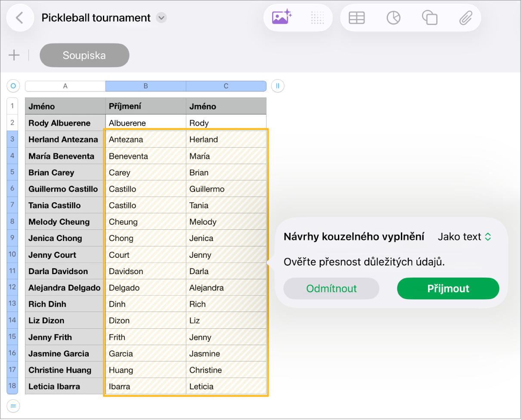Select row header 18
The width and height of the screenshot is (521, 420).
point(12,386)
